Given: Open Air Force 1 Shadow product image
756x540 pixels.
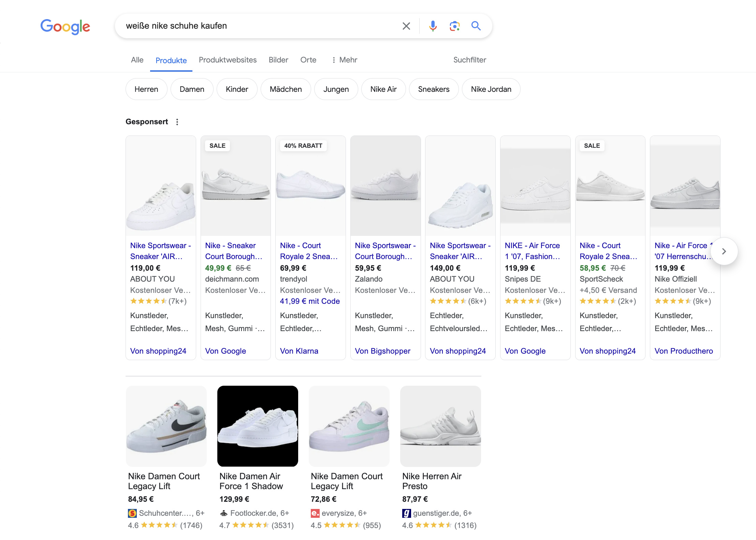Looking at the screenshot, I should (x=258, y=426).
